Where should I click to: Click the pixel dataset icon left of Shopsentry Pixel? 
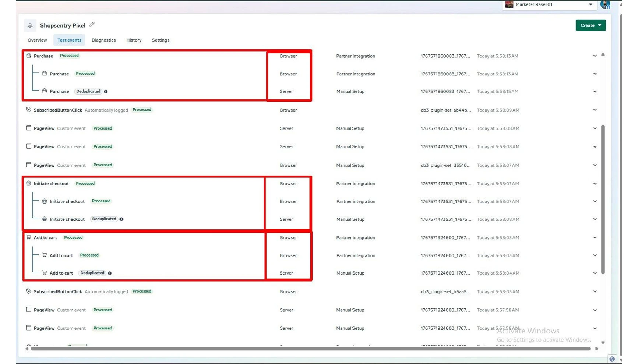pyautogui.click(x=30, y=25)
